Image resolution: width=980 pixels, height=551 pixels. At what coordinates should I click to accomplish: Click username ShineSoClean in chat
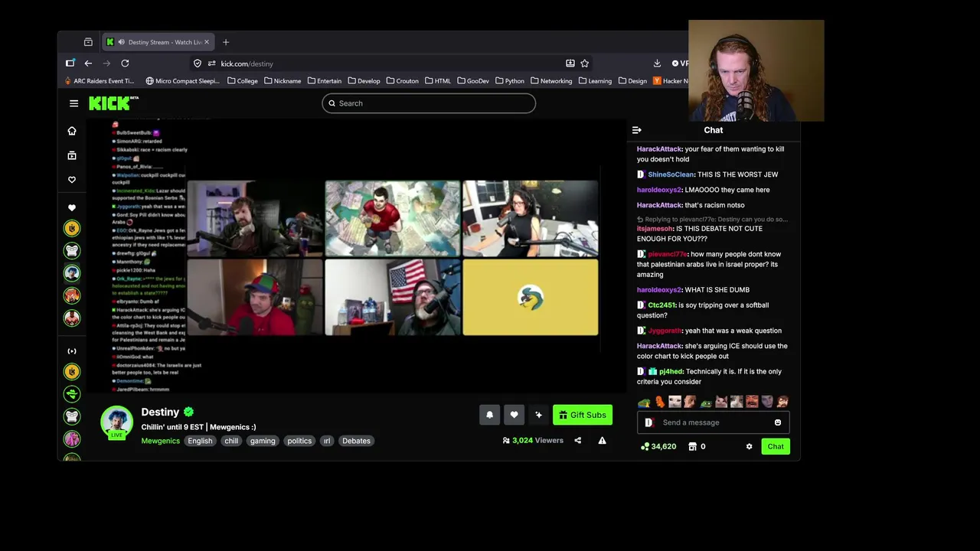[671, 174]
